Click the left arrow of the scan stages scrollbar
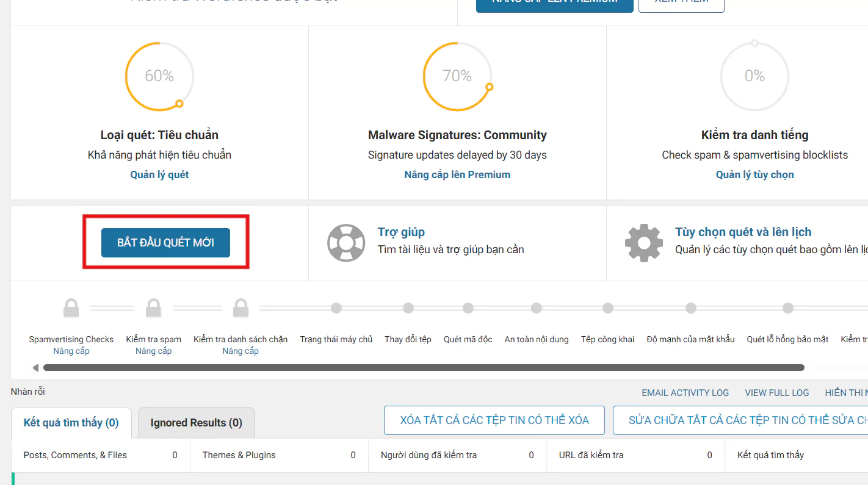Screen dimensions: 868x485 [36, 368]
